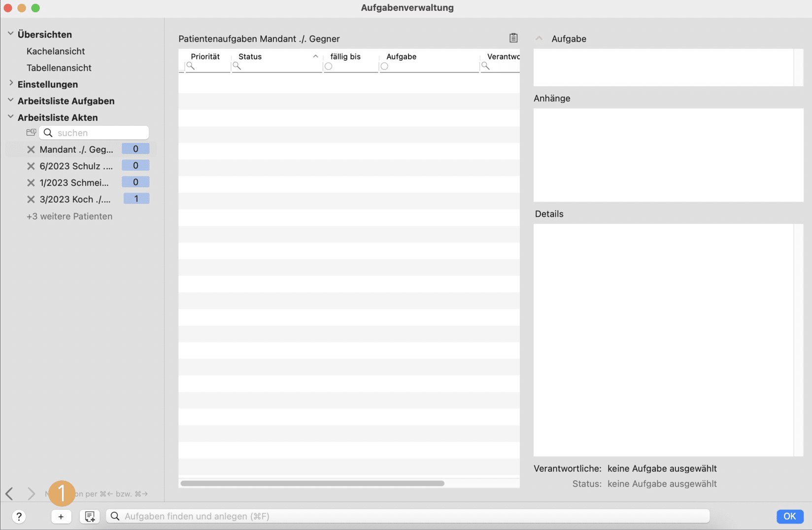Collapse Arbeitsliste Aufgaben section
Image resolution: width=812 pixels, height=530 pixels.
pyautogui.click(x=10, y=101)
